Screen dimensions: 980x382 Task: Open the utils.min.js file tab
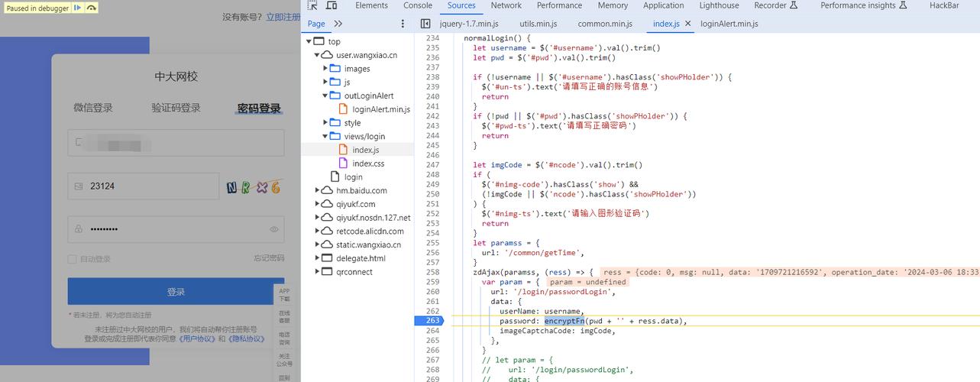[x=538, y=24]
